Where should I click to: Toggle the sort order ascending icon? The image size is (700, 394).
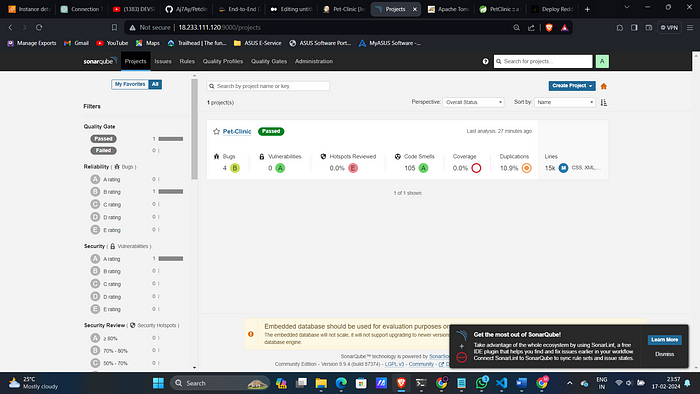pyautogui.click(x=604, y=103)
